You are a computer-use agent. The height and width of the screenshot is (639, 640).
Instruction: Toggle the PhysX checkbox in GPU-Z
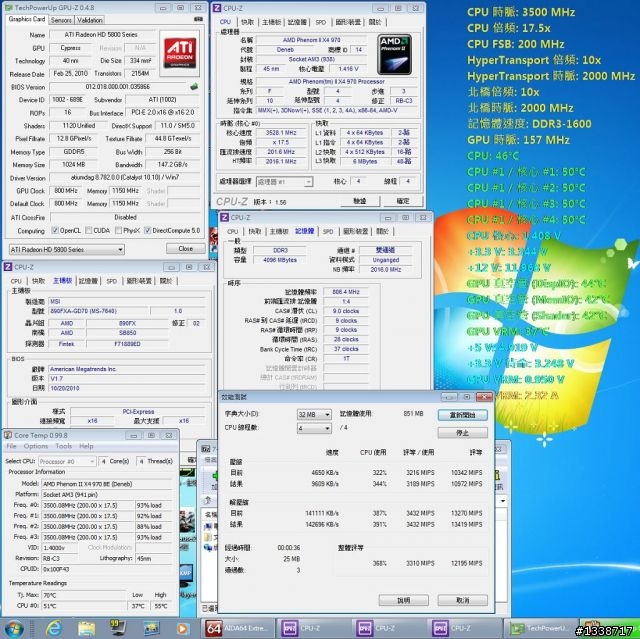pos(118,231)
